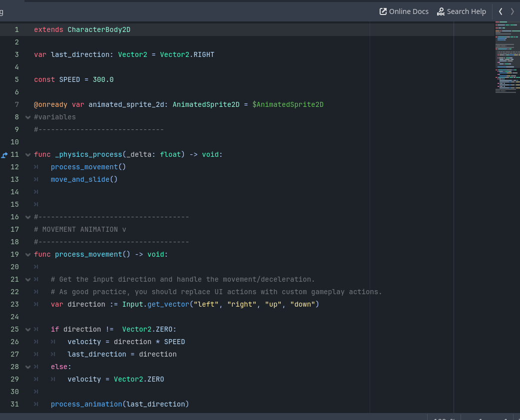520x420 pixels.
Task: Fold the if direction block at line 25
Action: click(28, 330)
